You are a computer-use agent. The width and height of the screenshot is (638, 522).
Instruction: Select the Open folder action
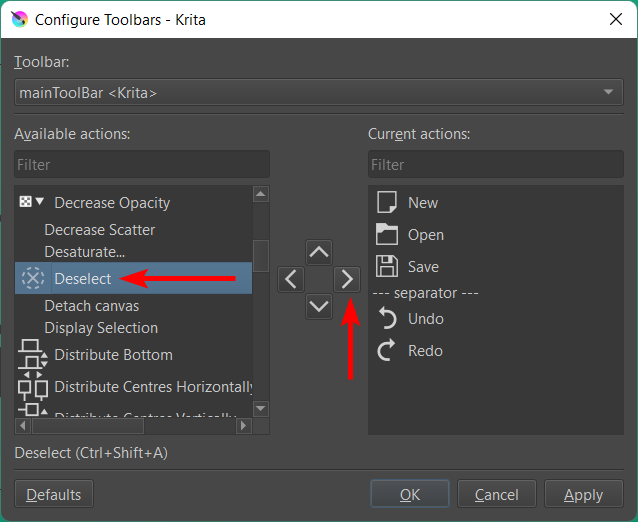click(x=425, y=235)
